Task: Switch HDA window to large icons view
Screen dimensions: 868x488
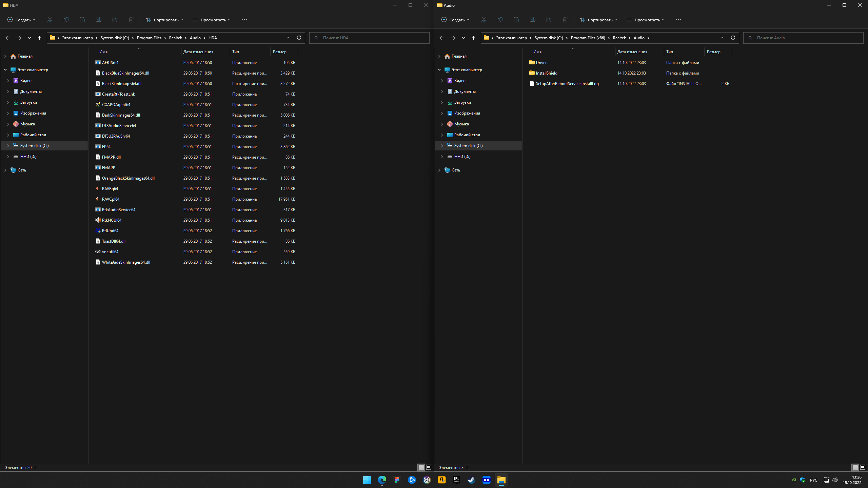Action: 429,467
